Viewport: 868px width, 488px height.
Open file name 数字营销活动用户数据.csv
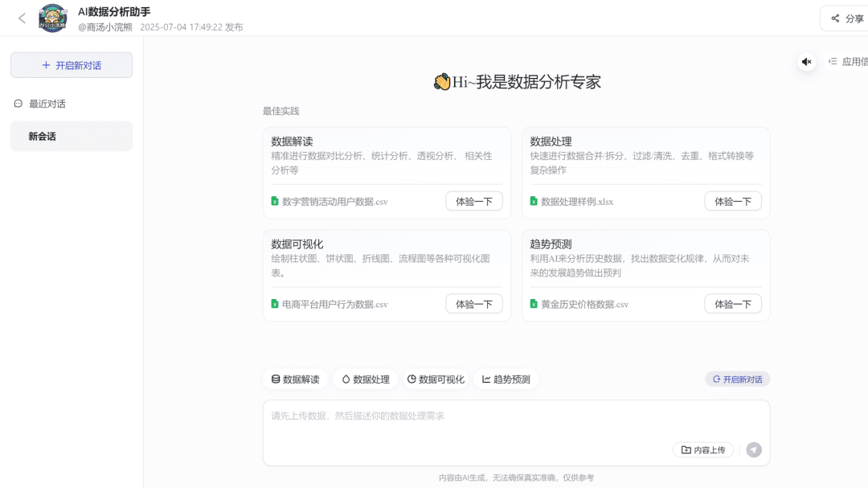[335, 202]
